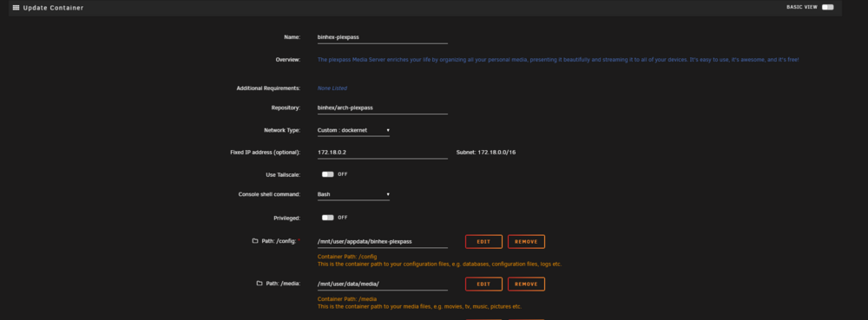The width and height of the screenshot is (868, 320).
Task: Open the Console shell command dropdown
Action: (353, 194)
